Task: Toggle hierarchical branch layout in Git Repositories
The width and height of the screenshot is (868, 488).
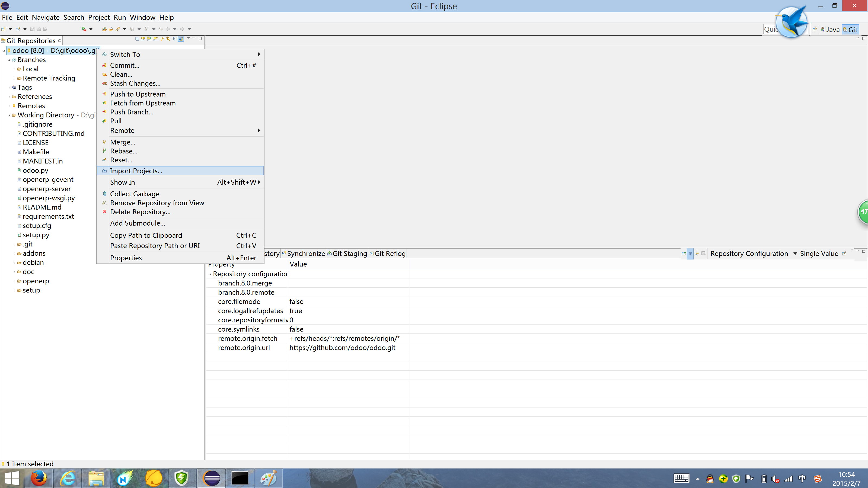Action: click(x=174, y=39)
